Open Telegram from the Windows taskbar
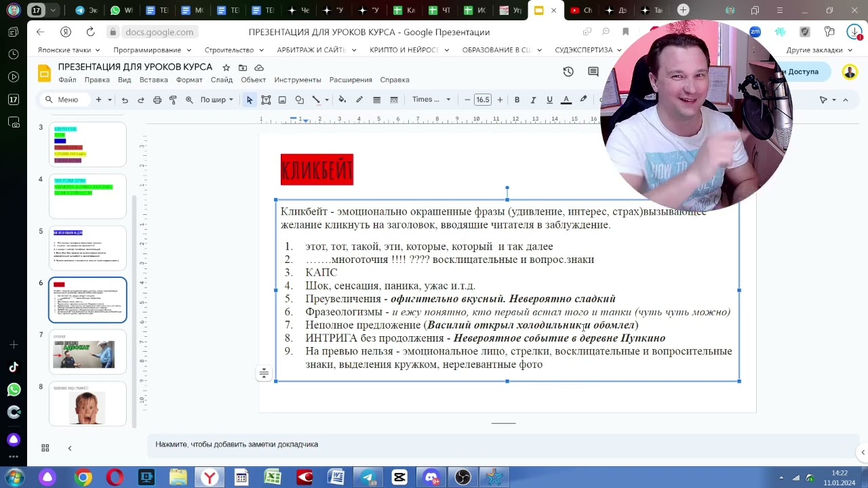 (368, 477)
